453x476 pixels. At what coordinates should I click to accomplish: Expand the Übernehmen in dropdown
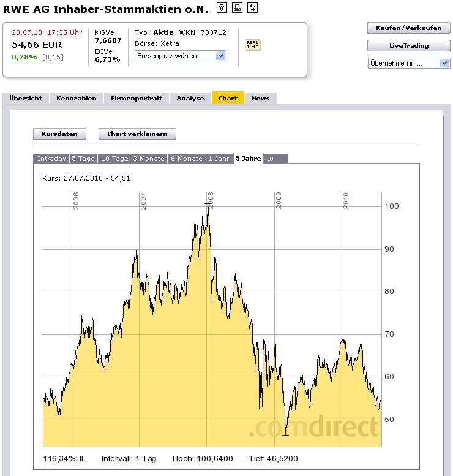point(409,63)
